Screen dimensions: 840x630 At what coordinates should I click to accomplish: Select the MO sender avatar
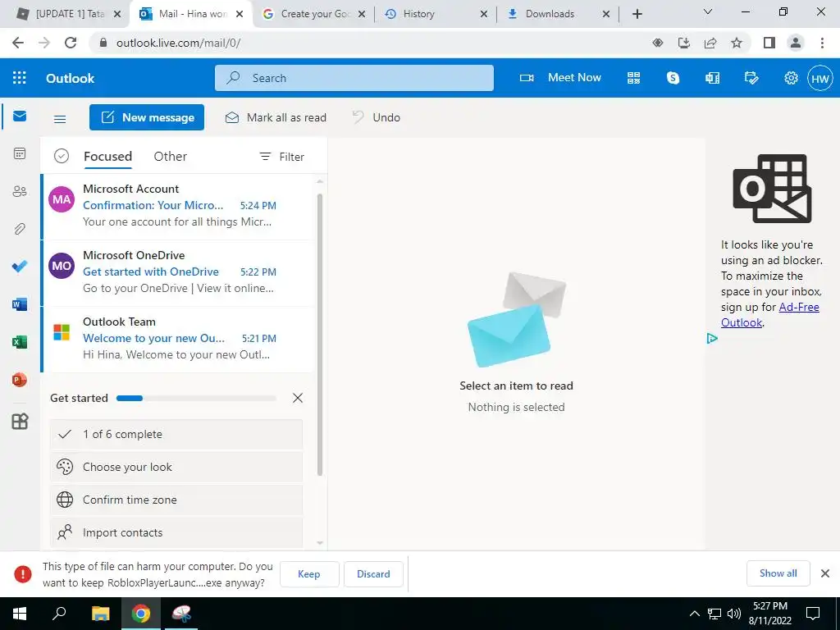[x=62, y=266]
